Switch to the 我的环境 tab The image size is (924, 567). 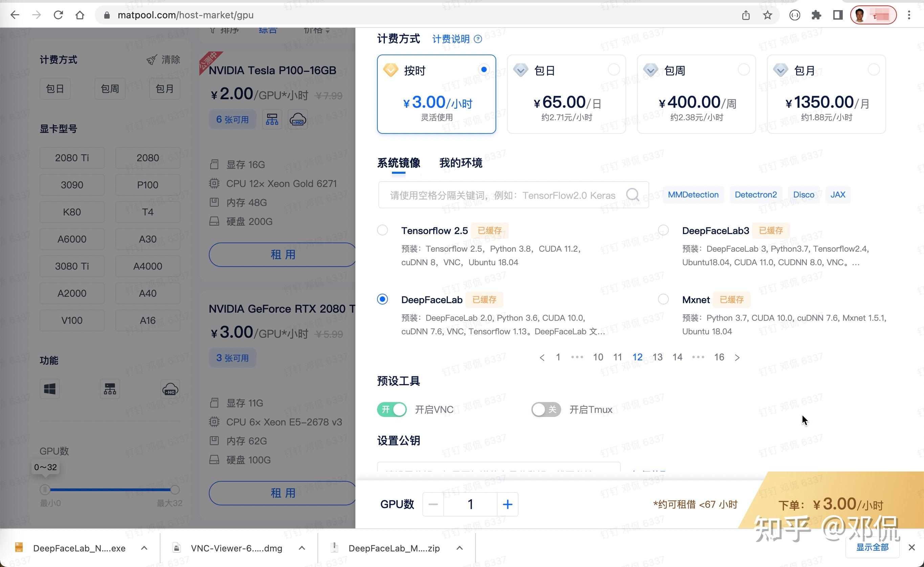click(461, 163)
